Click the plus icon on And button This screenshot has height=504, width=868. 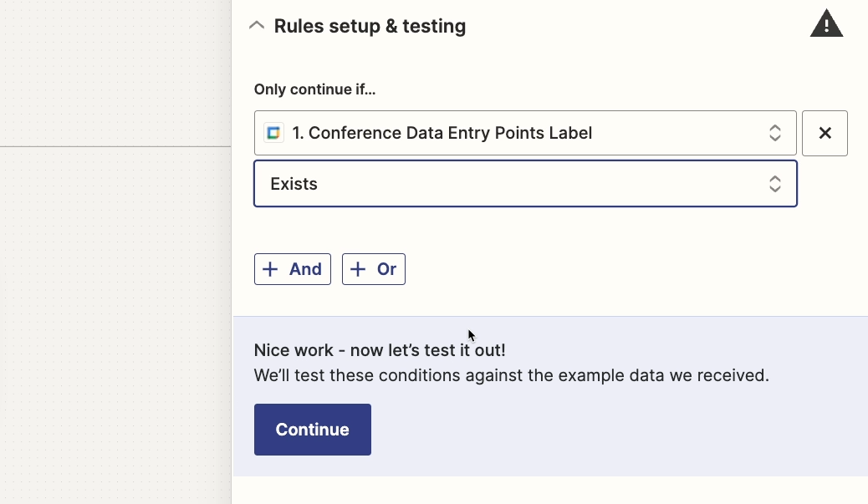click(x=269, y=269)
